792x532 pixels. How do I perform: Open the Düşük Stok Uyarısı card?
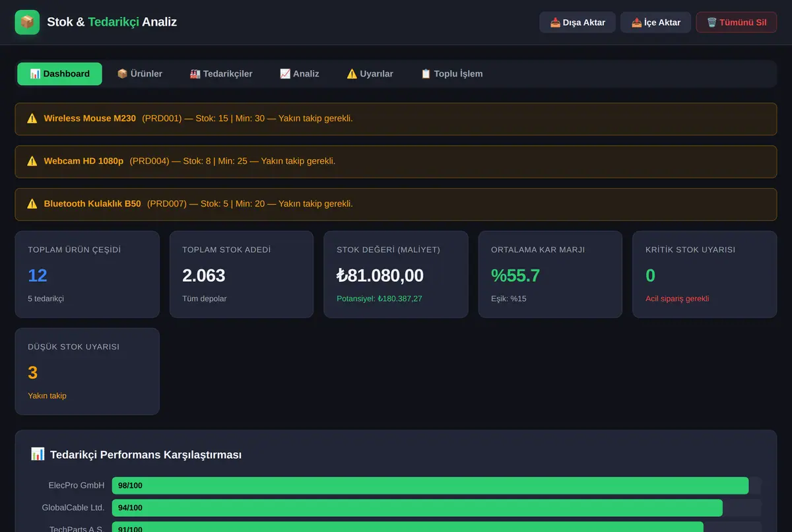[x=87, y=372]
